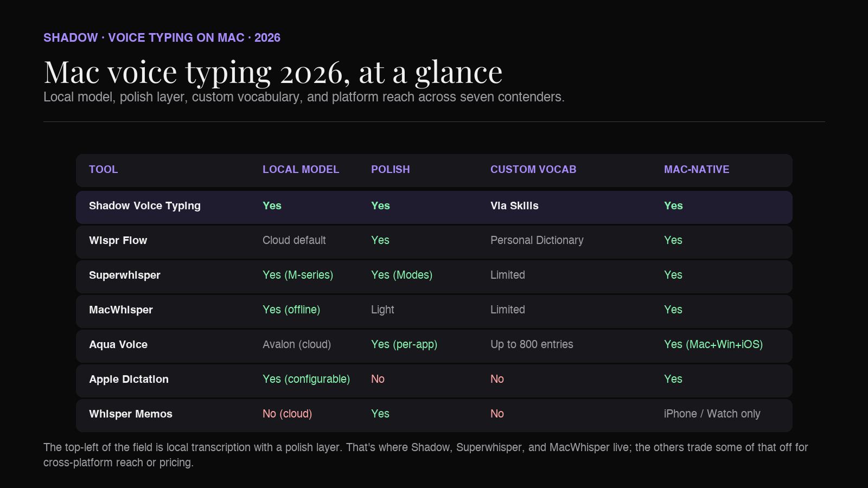
Task: Click Shadow Voice Typing's Local Model 'Yes'
Action: click(x=272, y=206)
